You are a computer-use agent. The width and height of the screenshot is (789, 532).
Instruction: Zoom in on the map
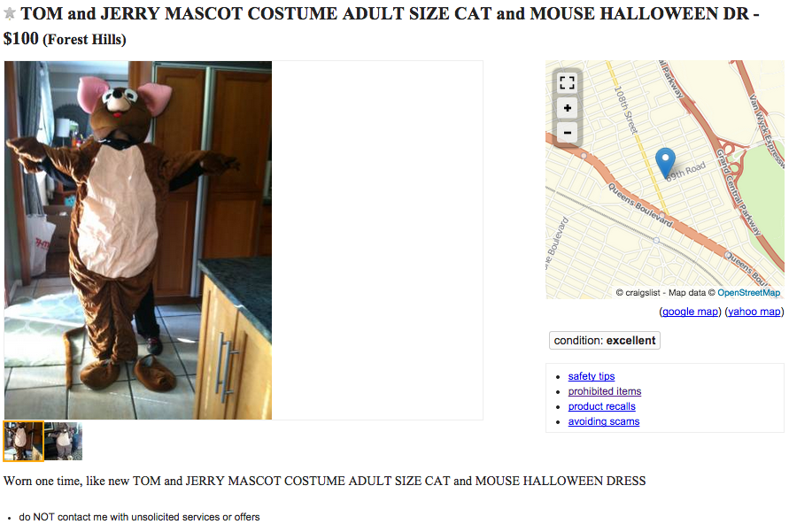568,108
